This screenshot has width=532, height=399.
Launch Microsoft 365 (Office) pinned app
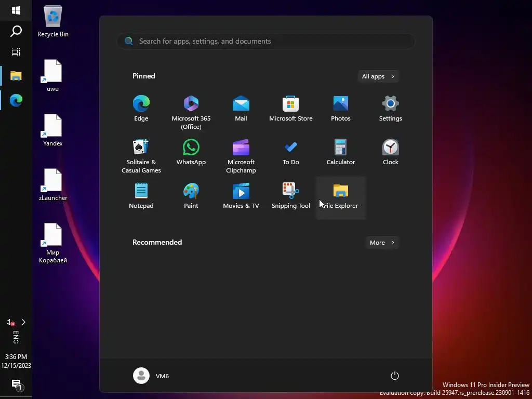191,112
